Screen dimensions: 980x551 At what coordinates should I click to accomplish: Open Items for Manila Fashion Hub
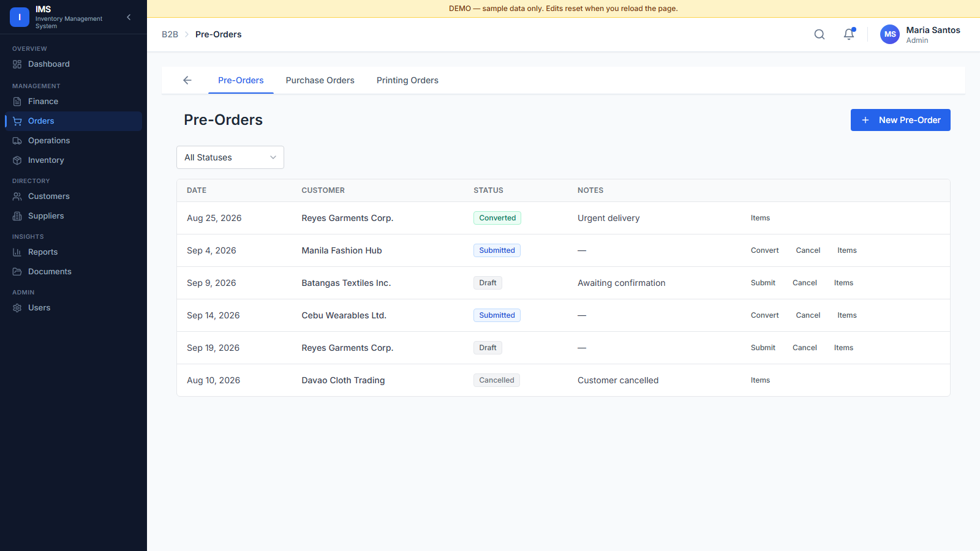847,250
